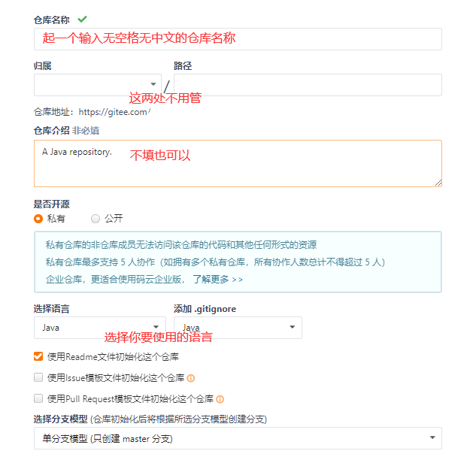Click the 路径 path input field
This screenshot has width=476, height=460.
pyautogui.click(x=308, y=85)
